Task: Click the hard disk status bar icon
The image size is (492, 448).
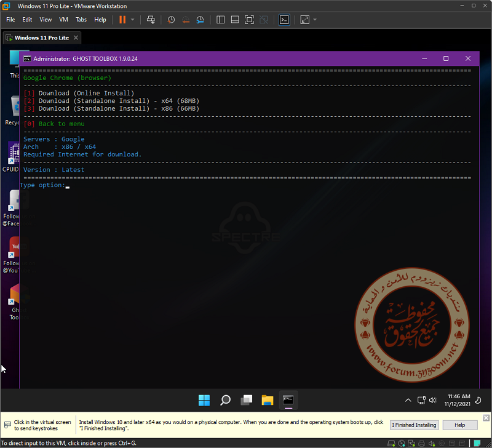Action: 391,443
